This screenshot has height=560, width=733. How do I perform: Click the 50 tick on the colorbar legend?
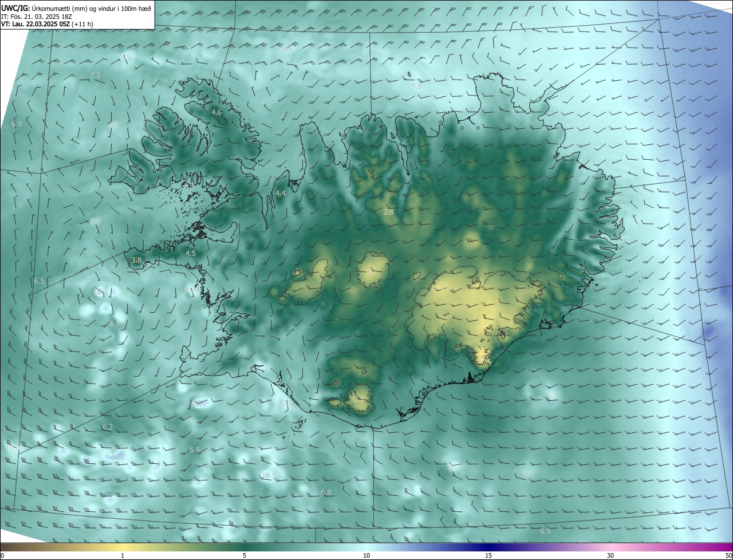(x=728, y=555)
